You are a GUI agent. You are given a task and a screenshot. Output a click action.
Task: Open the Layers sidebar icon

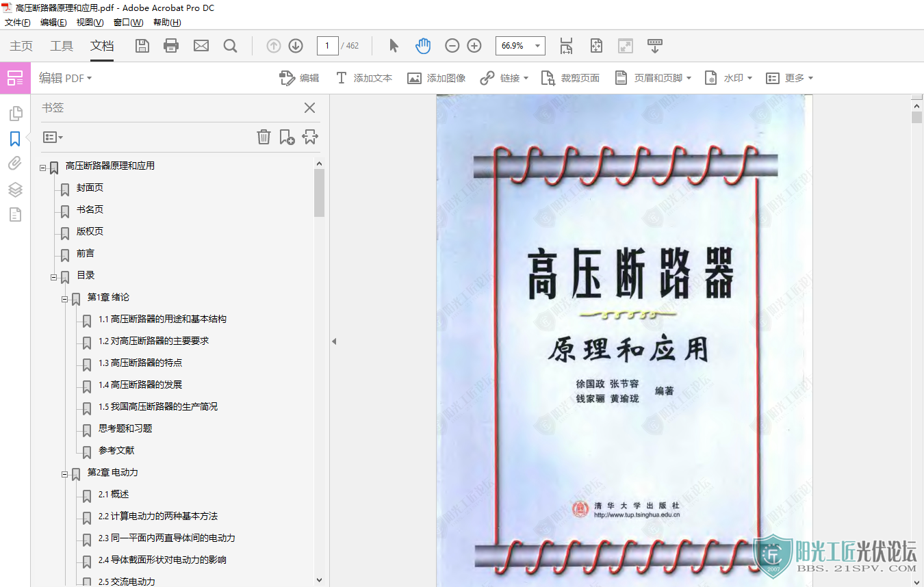pos(15,190)
